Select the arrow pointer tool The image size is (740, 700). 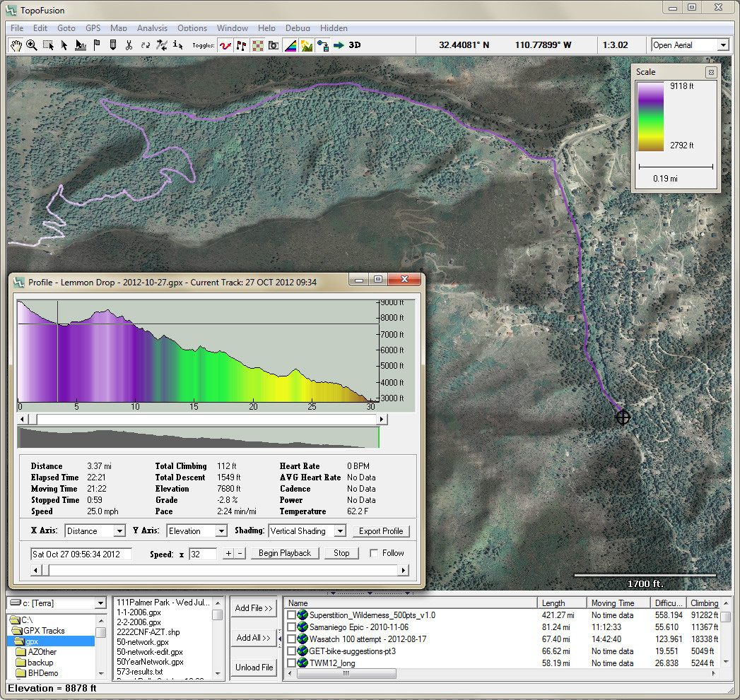64,45
